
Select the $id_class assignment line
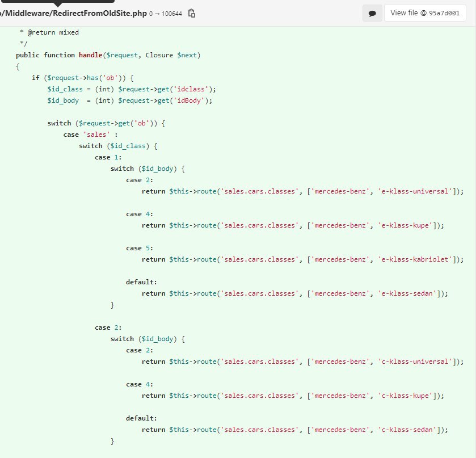[x=132, y=89]
